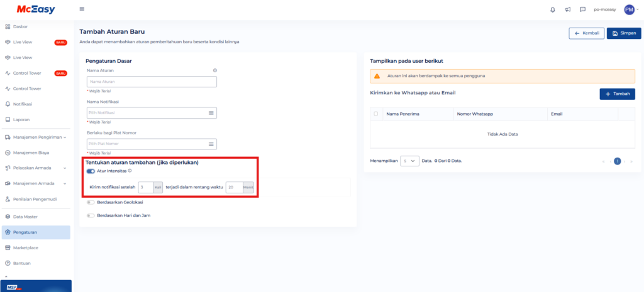Focus the Nama Aturan text field

[152, 82]
